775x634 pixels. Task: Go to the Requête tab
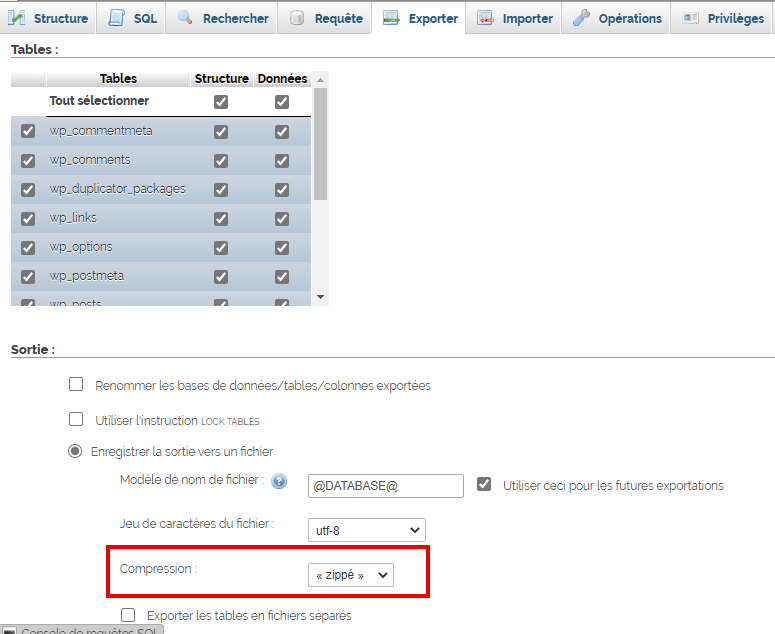(325, 18)
